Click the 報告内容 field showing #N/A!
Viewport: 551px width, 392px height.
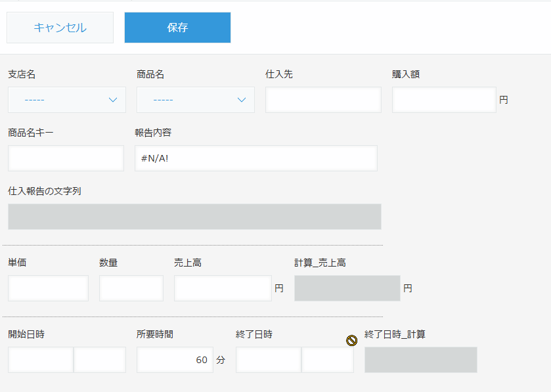tap(255, 158)
